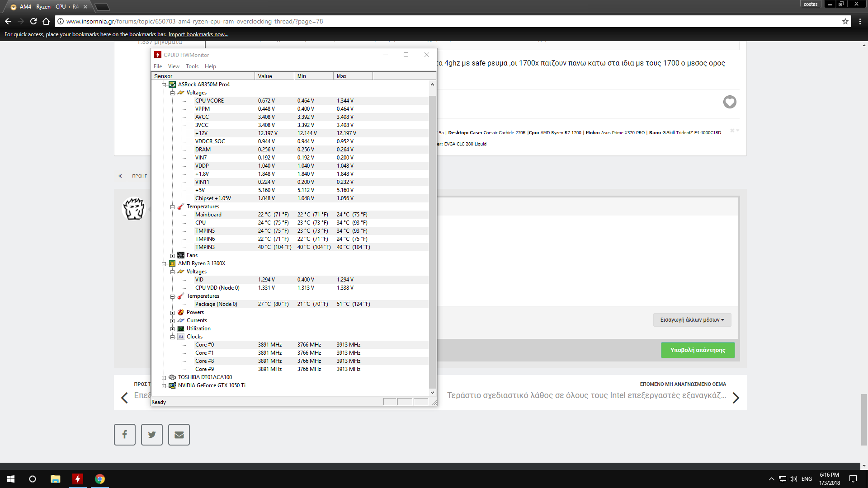This screenshot has height=488, width=868.
Task: Click the Clocks icon in tree
Action: pyautogui.click(x=181, y=337)
